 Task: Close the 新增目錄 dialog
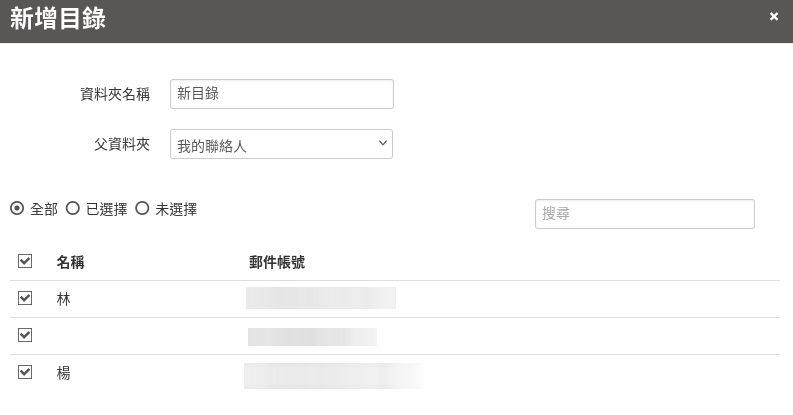774,17
